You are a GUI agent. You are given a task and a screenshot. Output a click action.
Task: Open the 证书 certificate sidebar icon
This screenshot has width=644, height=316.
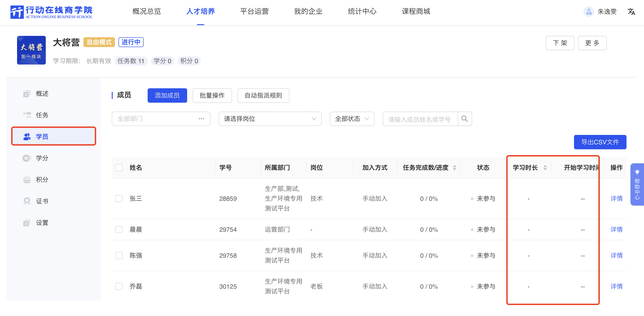(x=27, y=201)
